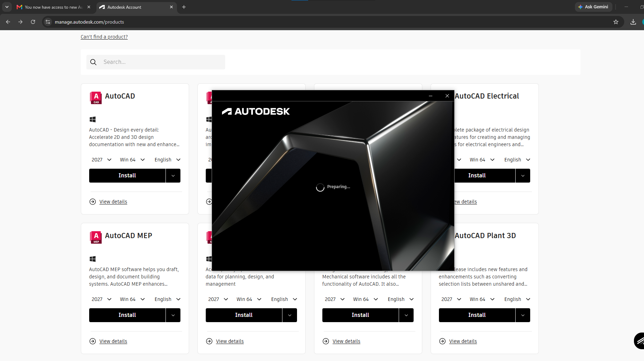The width and height of the screenshot is (644, 361).
Task: Install AutoCAD
Action: (x=127, y=176)
